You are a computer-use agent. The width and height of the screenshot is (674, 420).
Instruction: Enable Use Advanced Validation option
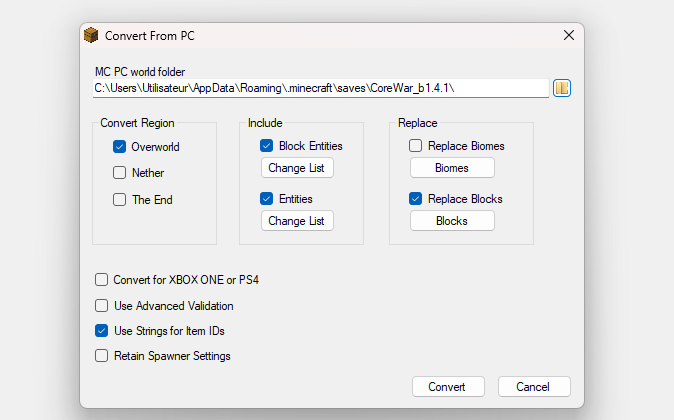point(101,306)
